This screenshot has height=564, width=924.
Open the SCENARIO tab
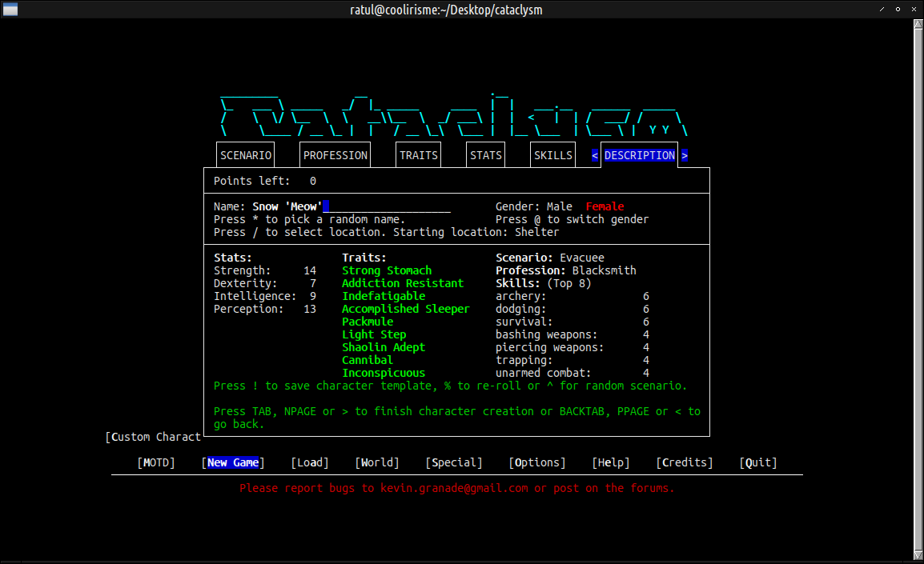point(246,155)
